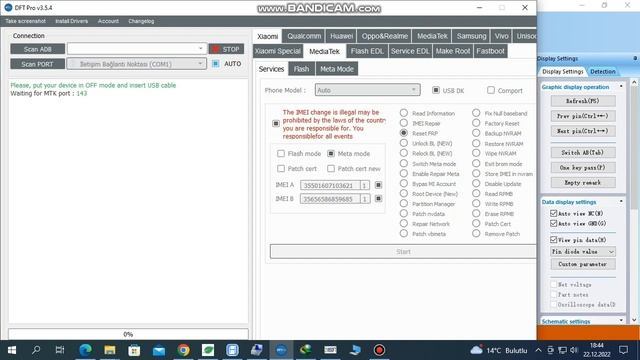Click the 0% progress bar

tap(128, 334)
